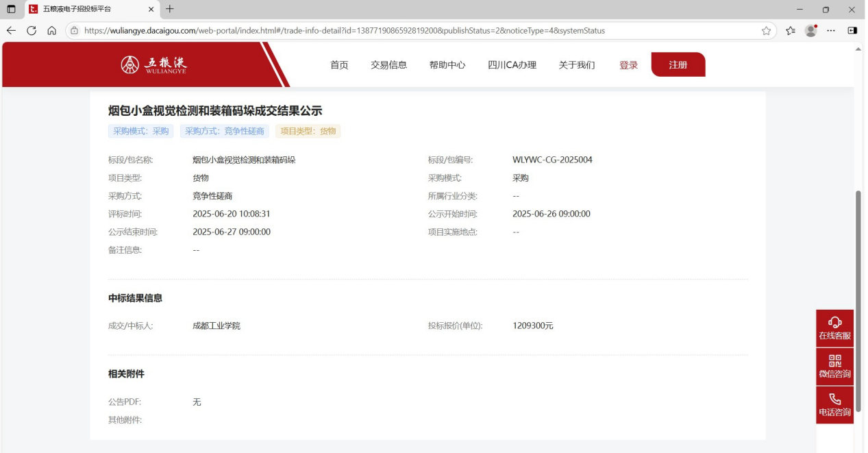
Task: Click the winning bidder 成都工业学院
Action: [x=216, y=326]
